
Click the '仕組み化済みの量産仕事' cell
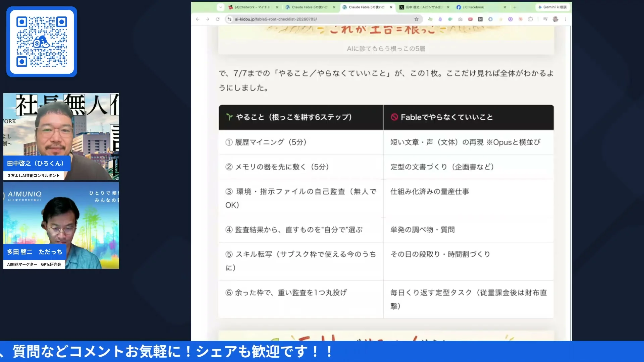[469, 198]
